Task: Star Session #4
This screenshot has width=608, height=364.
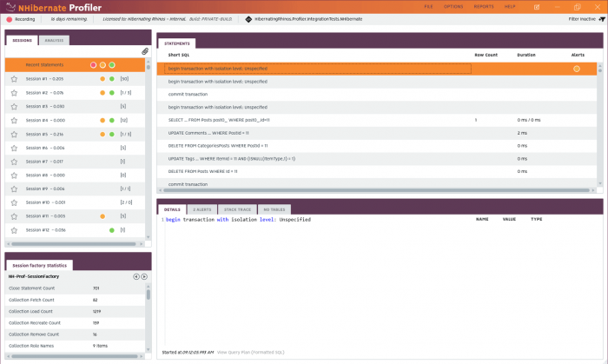Action: click(x=15, y=121)
